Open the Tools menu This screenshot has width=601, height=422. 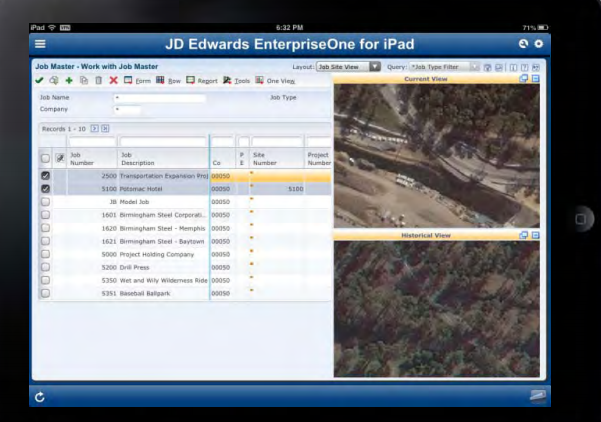pyautogui.click(x=236, y=80)
